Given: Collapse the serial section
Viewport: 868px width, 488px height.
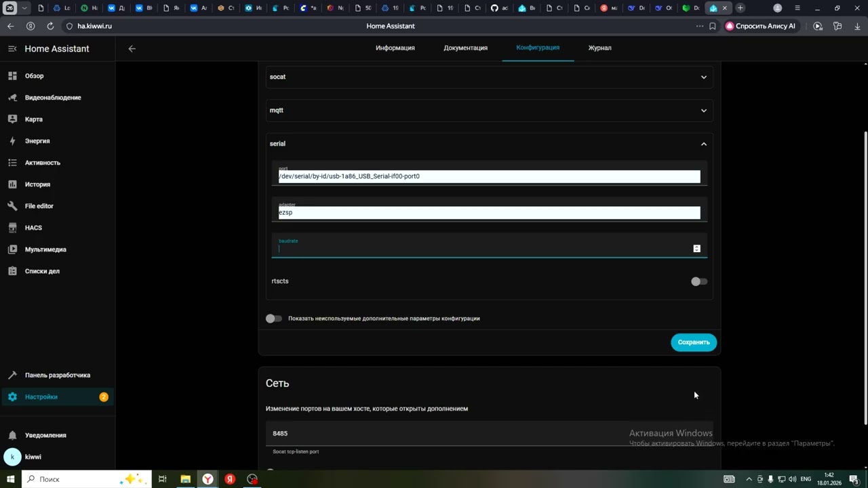Looking at the screenshot, I should [x=489, y=144].
